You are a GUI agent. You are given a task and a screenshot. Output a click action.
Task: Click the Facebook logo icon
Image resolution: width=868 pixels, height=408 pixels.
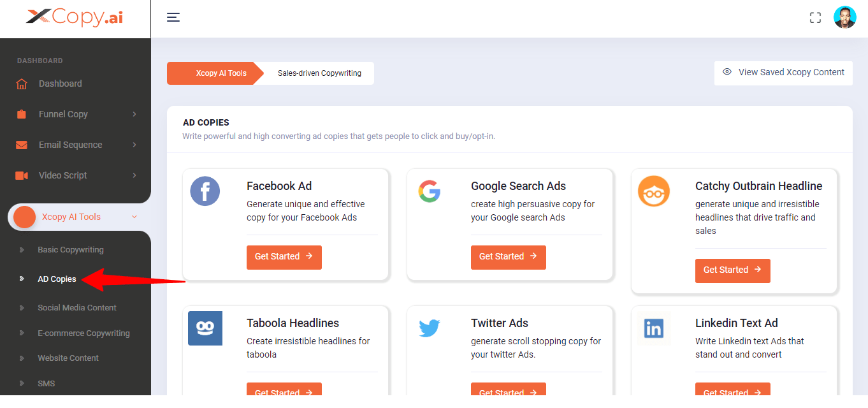click(x=205, y=191)
